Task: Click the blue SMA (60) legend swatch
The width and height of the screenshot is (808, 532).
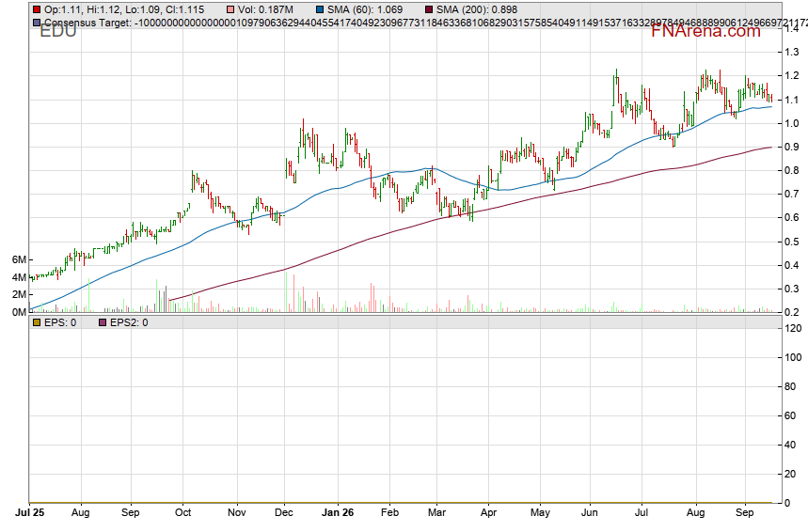Action: coord(320,9)
